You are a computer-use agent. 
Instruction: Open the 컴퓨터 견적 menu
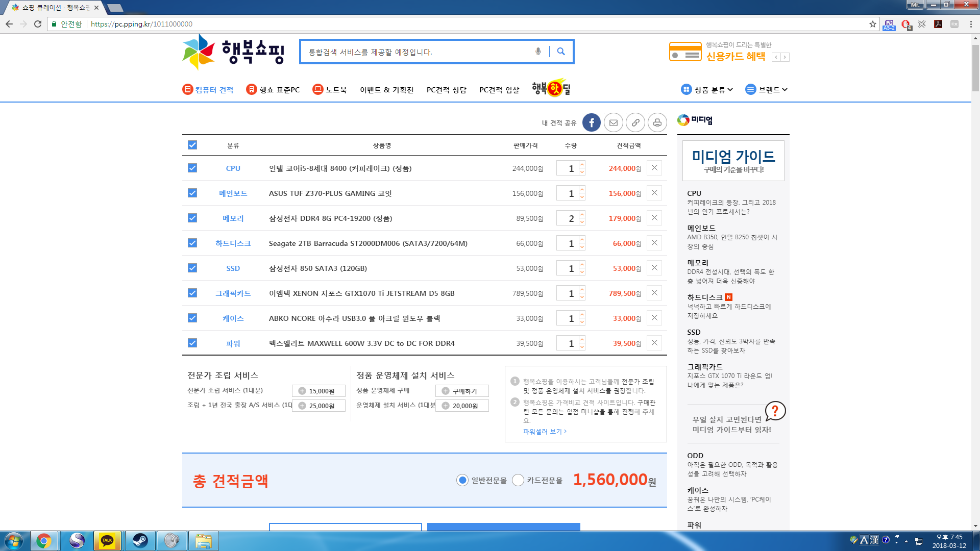[x=208, y=90]
